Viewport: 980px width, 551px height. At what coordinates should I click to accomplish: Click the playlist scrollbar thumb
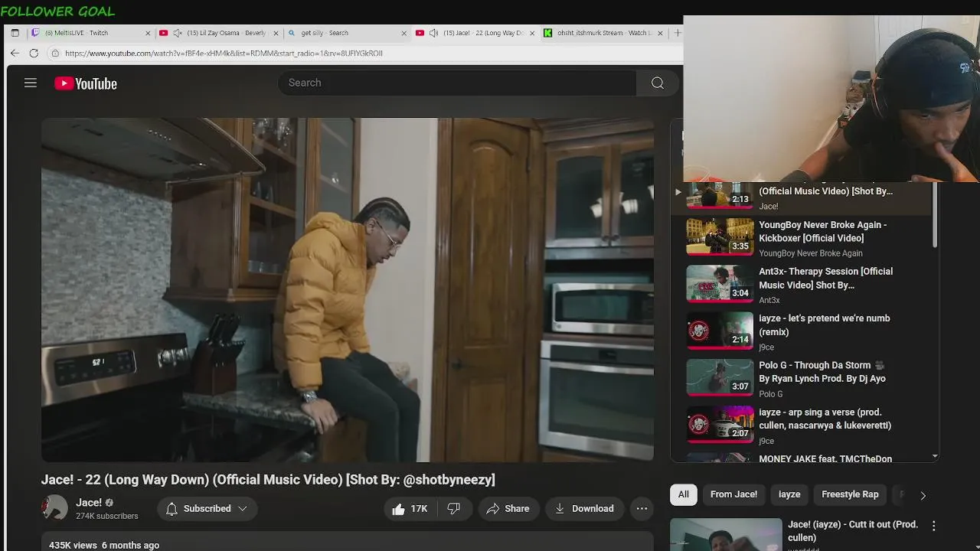click(x=935, y=214)
